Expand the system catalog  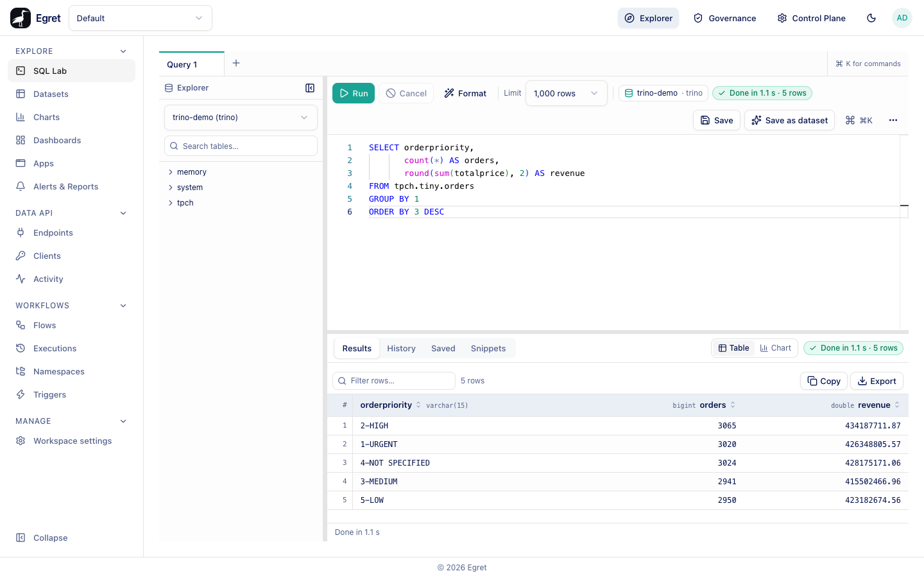pyautogui.click(x=241, y=188)
